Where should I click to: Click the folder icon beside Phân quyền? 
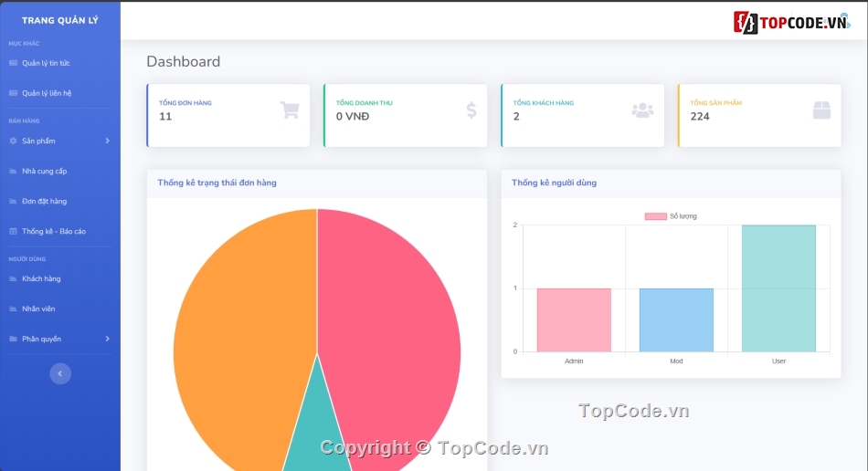[x=13, y=339]
